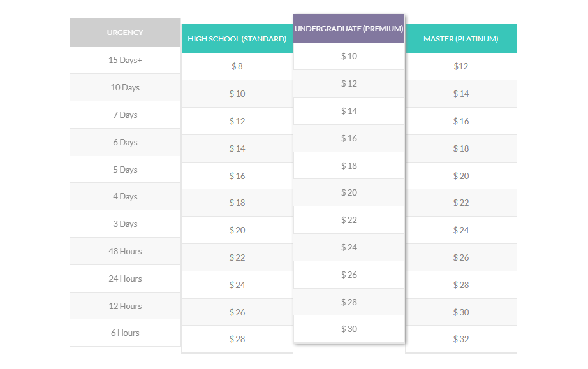588x369 pixels.
Task: Select the $ 8 High School price
Action: coord(237,66)
